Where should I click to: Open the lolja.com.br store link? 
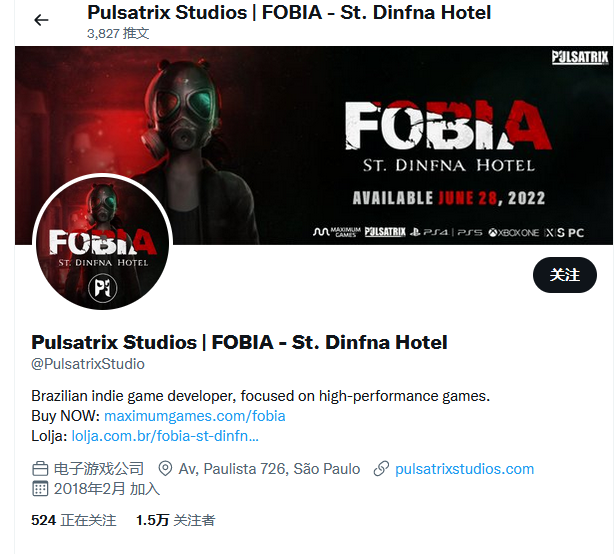(x=165, y=436)
